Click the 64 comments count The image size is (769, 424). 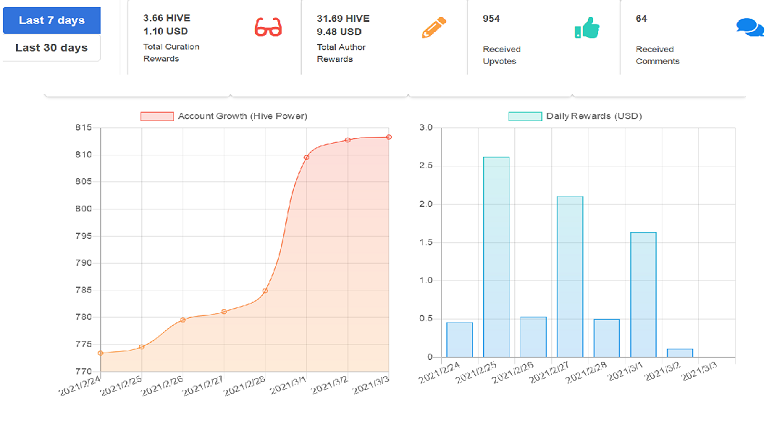[x=641, y=19]
